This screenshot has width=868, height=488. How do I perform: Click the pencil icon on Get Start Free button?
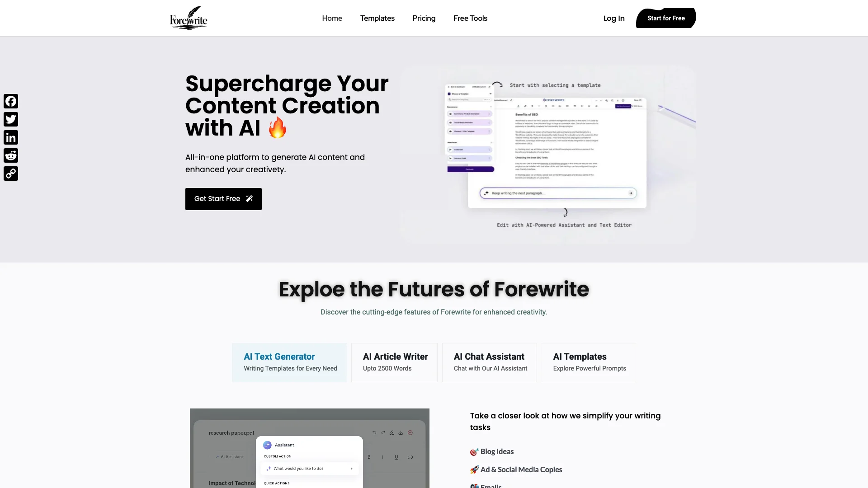(x=249, y=198)
